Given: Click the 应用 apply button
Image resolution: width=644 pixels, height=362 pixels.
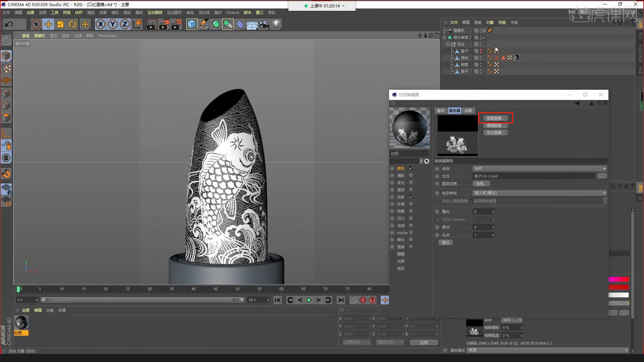Looking at the screenshot, I should tap(424, 343).
